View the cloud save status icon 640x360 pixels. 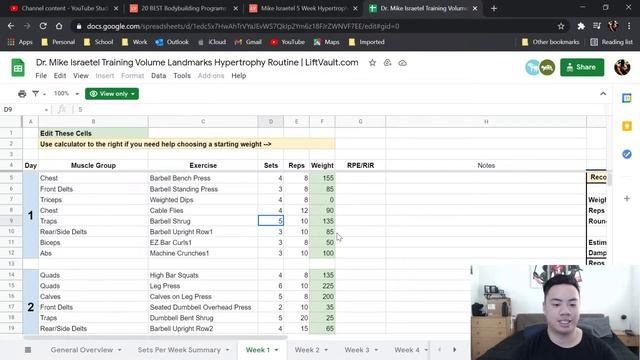402,63
